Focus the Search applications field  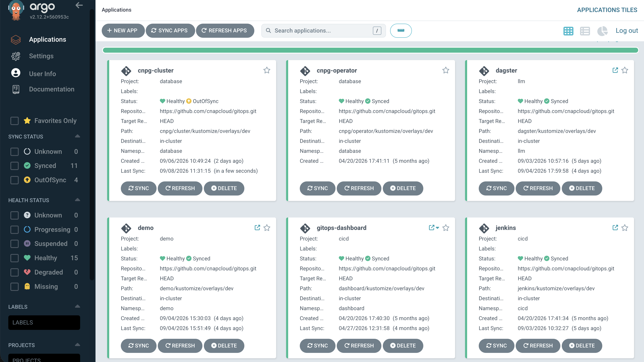coord(323,30)
